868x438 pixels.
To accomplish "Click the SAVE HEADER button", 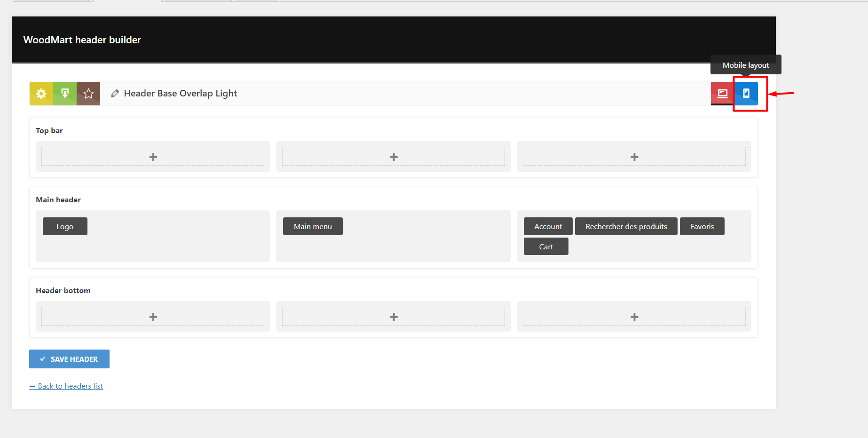I will 69,359.
